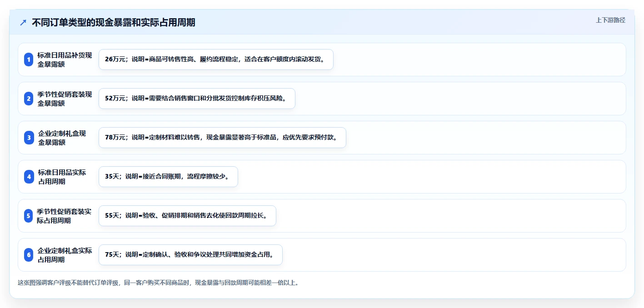Select the 季节性促销套装实际占用周期 label

[x=65, y=216]
